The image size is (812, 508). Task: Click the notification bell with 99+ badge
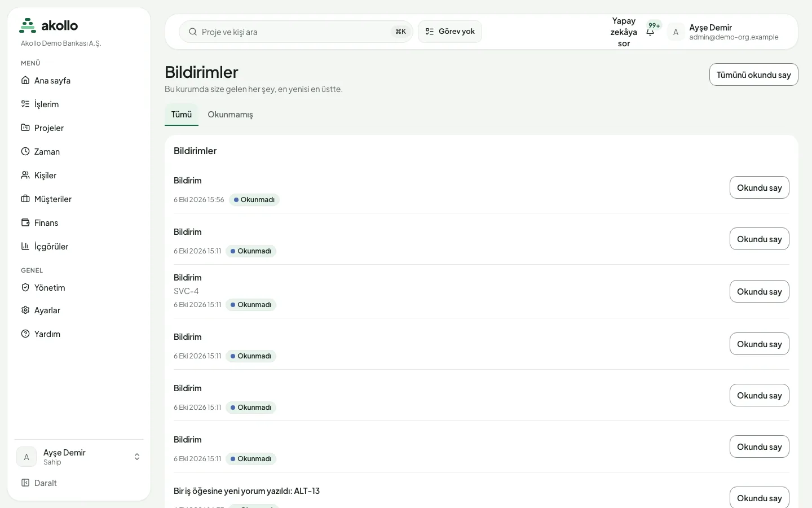651,31
